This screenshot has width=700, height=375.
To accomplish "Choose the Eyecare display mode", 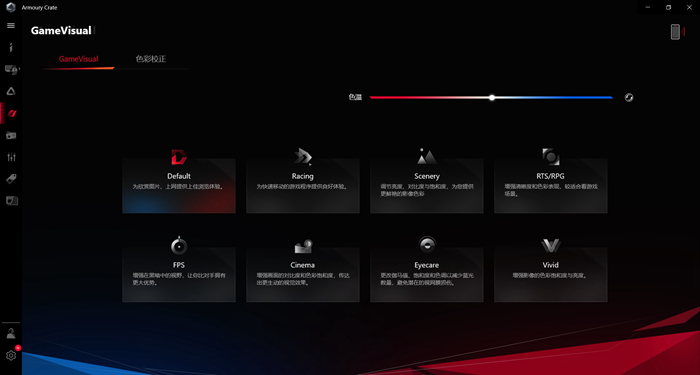I will (x=427, y=274).
